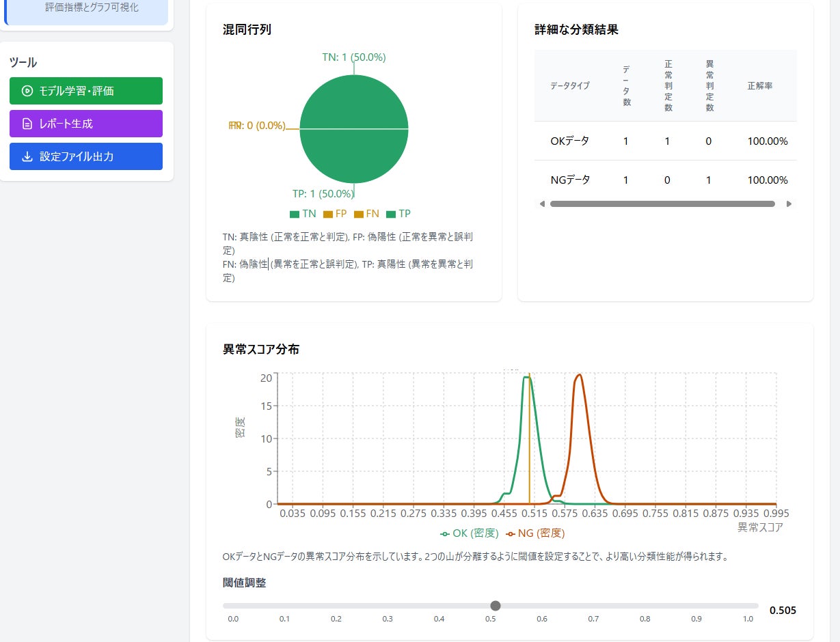
Task: Click 100.00% in OKデータ row
Action: (768, 141)
